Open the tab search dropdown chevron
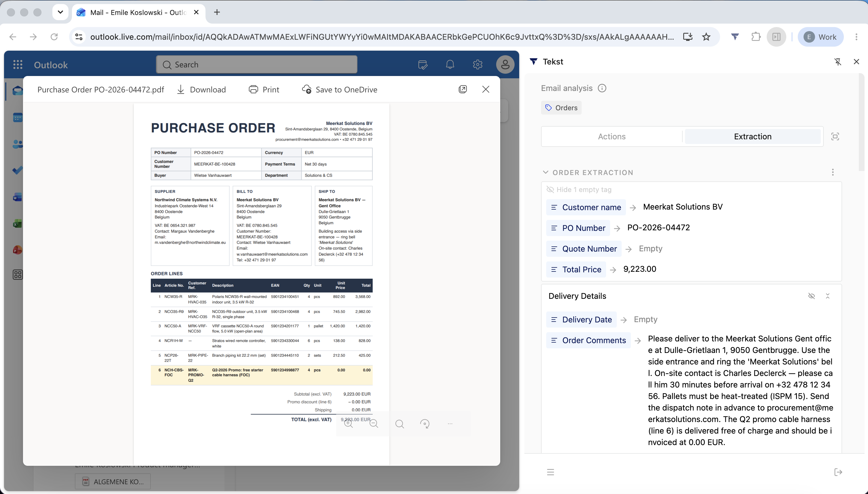The height and width of the screenshot is (494, 868). [60, 12]
